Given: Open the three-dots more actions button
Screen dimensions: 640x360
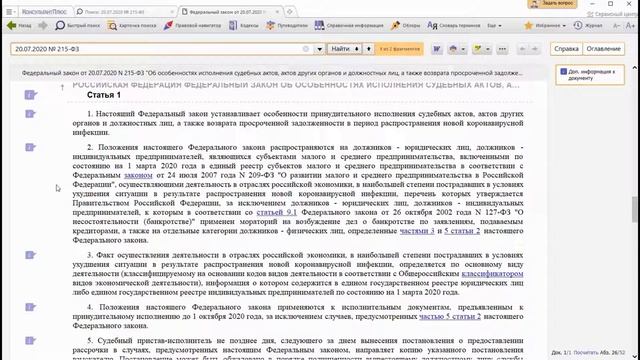Looking at the screenshot, I should tap(502, 49).
